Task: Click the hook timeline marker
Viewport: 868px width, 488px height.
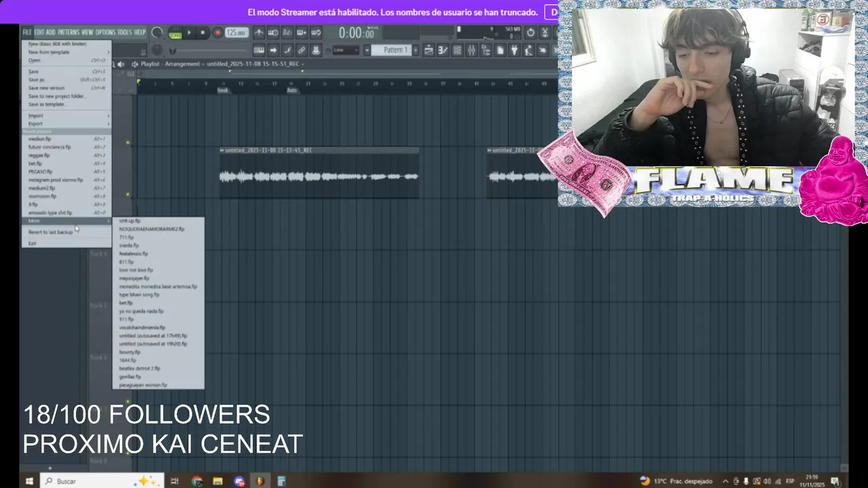Action: tap(223, 90)
